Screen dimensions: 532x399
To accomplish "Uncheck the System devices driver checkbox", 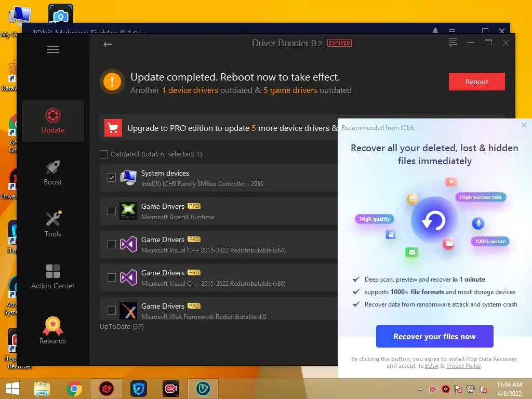I will [112, 178].
